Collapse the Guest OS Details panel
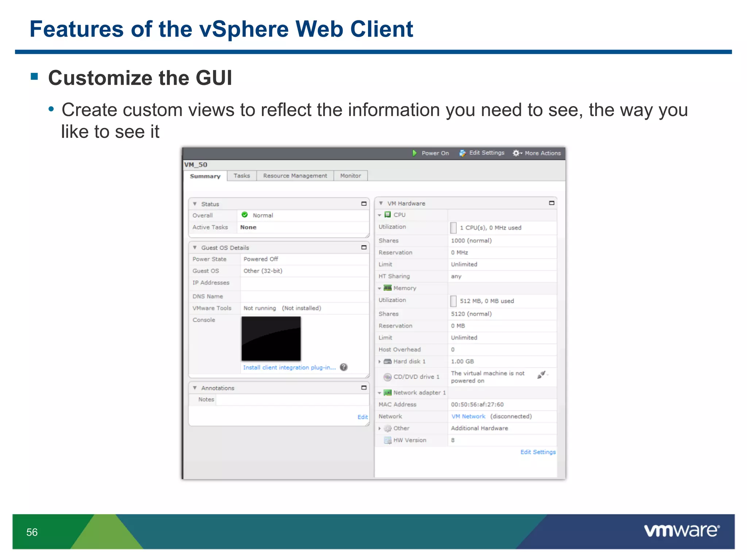The width and height of the screenshot is (747, 560). pyautogui.click(x=195, y=248)
